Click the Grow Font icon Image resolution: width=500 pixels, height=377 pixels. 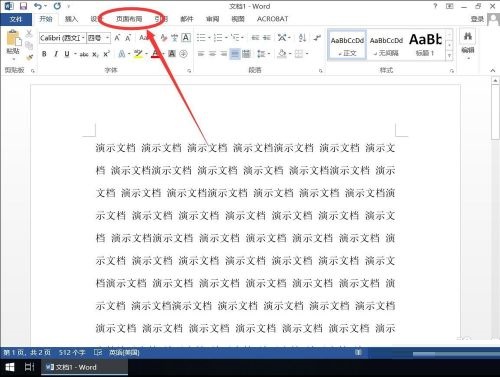[117, 38]
